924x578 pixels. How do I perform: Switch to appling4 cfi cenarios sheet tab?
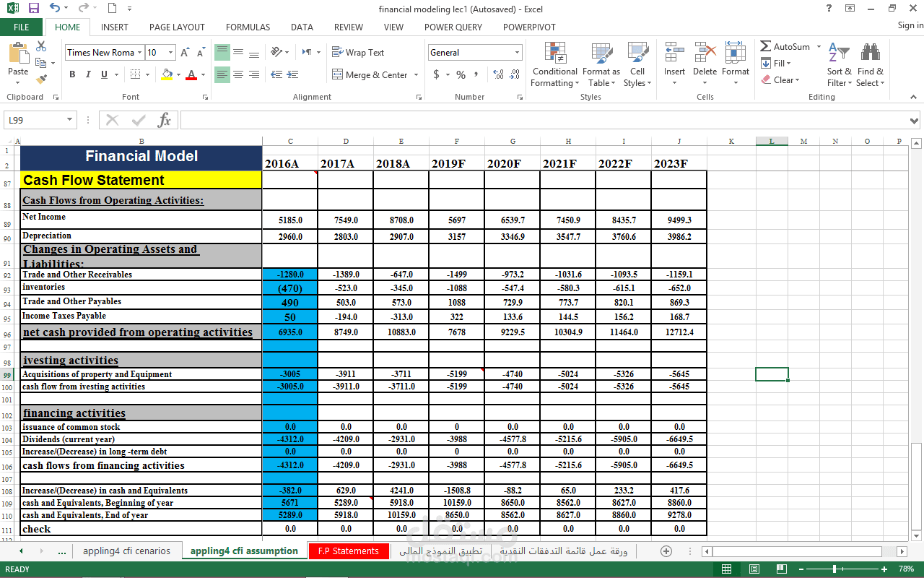[x=126, y=551]
